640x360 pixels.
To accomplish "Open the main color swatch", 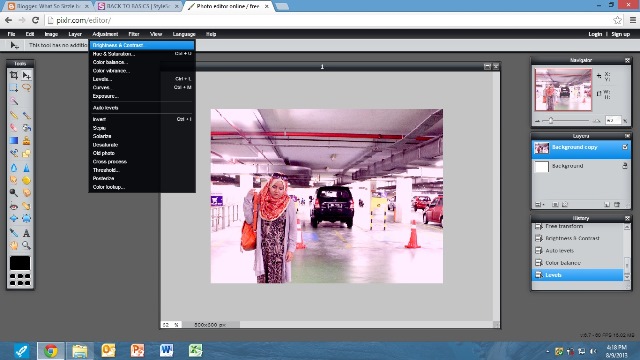I will click(x=20, y=263).
